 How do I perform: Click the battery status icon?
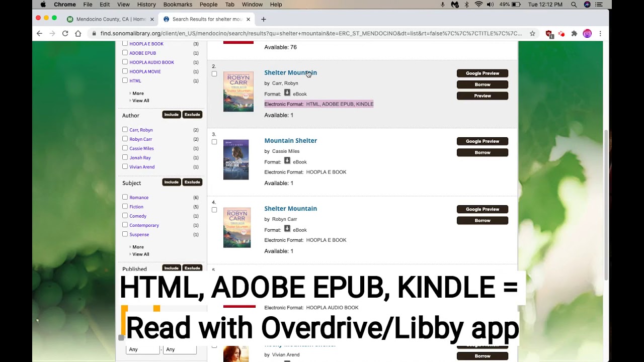click(516, 5)
